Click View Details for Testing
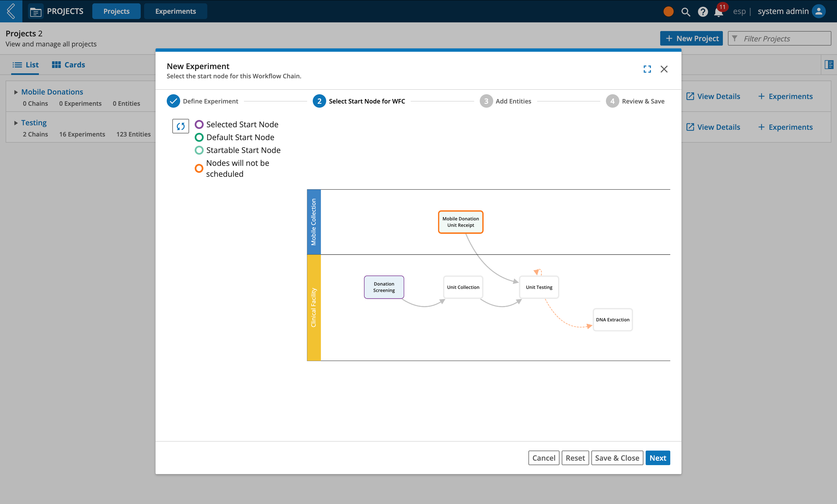The width and height of the screenshot is (837, 504). [x=713, y=127]
